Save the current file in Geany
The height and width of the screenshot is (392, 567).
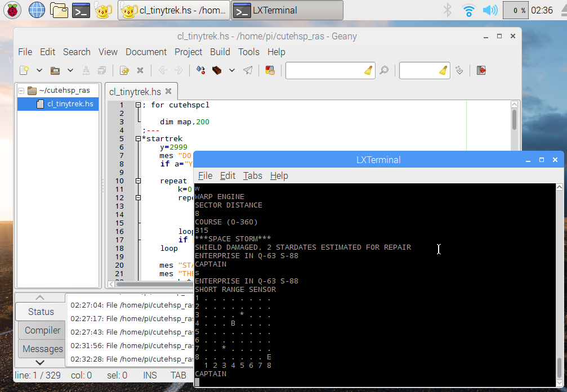pos(86,70)
